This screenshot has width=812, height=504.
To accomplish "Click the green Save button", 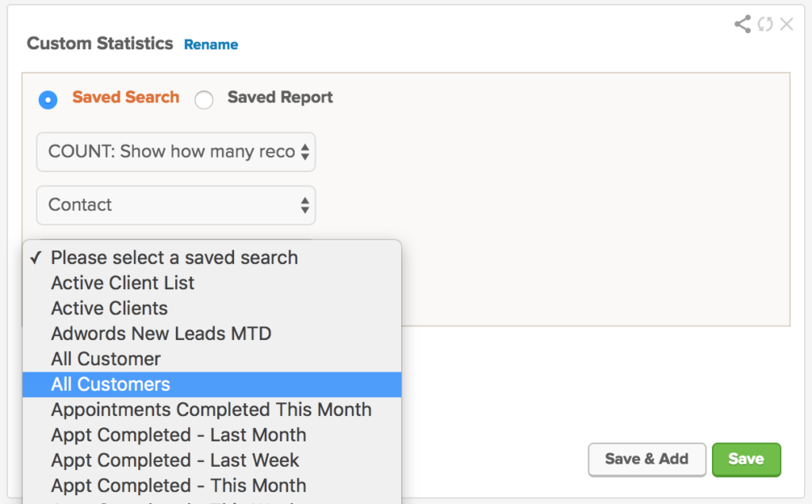I will click(x=746, y=460).
